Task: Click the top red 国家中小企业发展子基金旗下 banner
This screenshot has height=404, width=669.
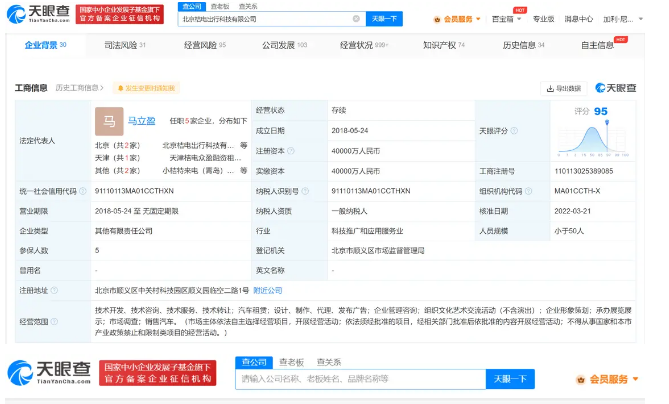Action: (120, 14)
